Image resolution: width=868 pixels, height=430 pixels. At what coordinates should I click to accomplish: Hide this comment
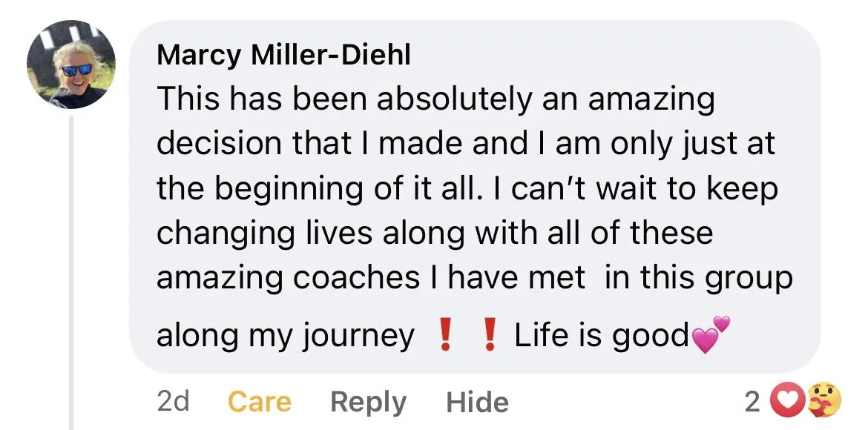(477, 402)
